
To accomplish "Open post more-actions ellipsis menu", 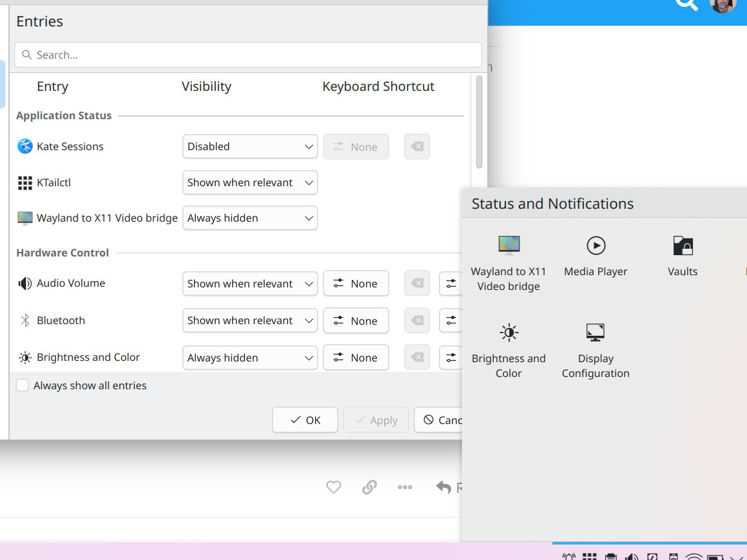I will (x=405, y=487).
